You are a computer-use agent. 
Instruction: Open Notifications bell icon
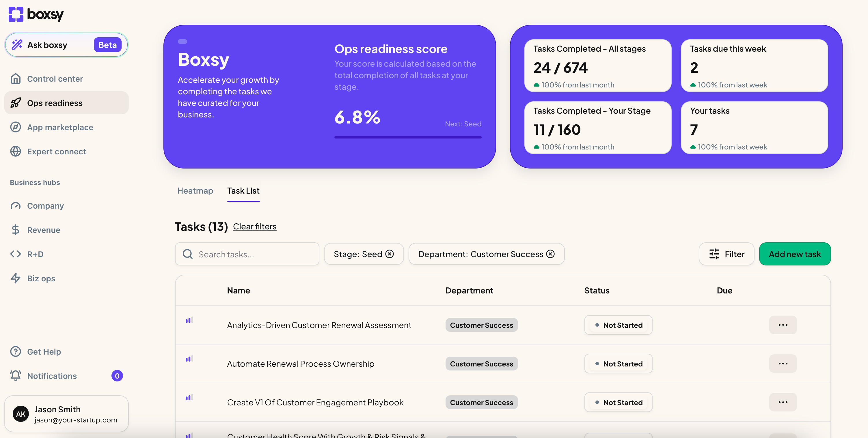pyautogui.click(x=16, y=376)
